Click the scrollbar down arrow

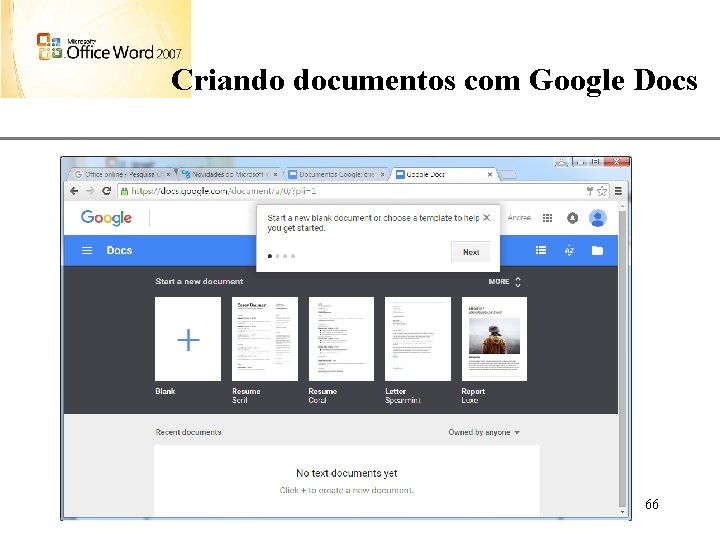pos(622,512)
